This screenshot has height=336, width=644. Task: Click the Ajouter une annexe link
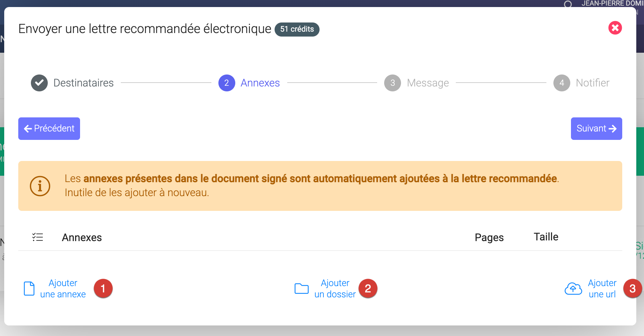tap(63, 289)
